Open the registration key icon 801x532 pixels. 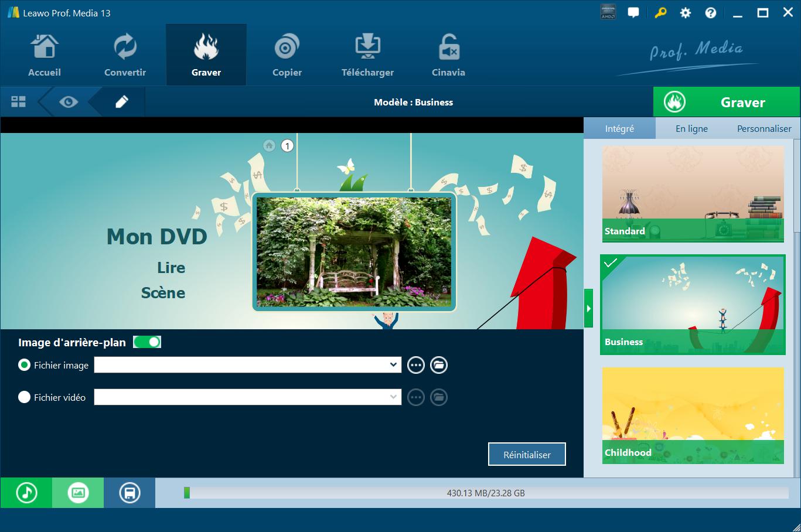pos(660,12)
